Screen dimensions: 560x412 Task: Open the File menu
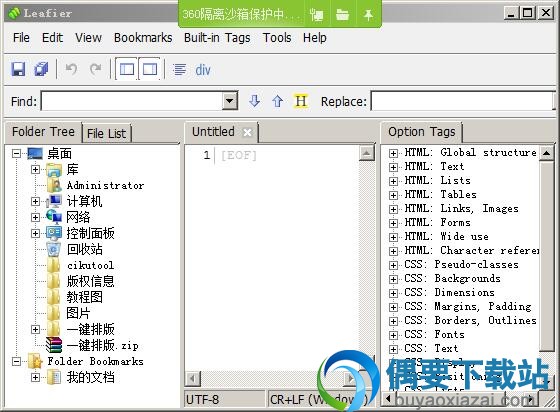coord(21,37)
